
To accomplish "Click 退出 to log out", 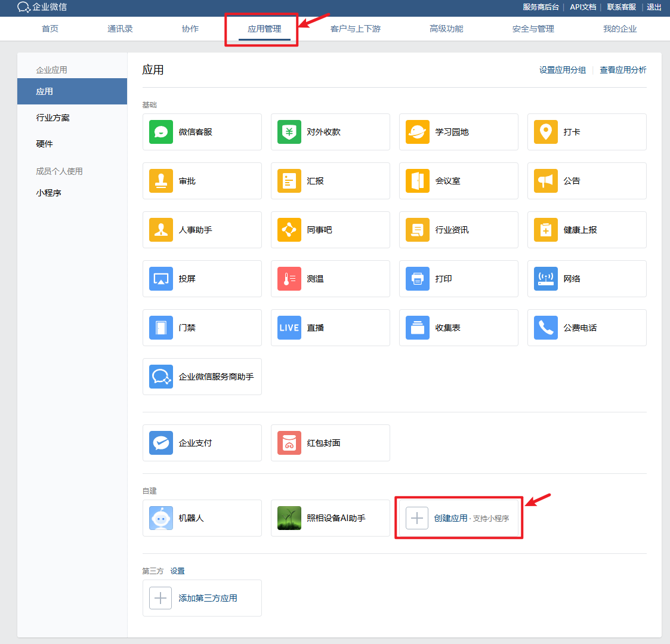I will [x=654, y=7].
